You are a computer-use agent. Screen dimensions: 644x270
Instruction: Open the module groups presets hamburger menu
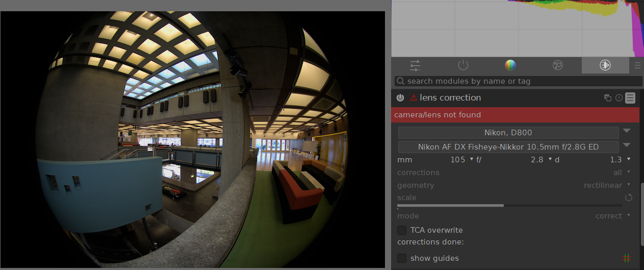637,65
